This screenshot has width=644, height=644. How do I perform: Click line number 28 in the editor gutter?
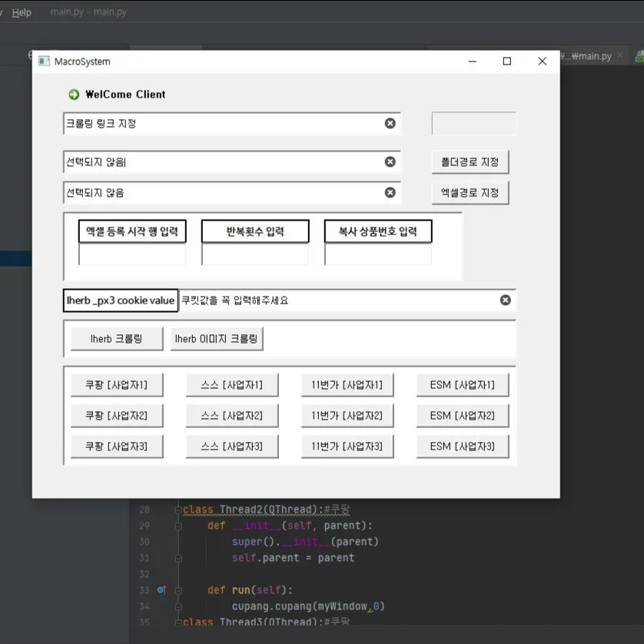tap(144, 510)
